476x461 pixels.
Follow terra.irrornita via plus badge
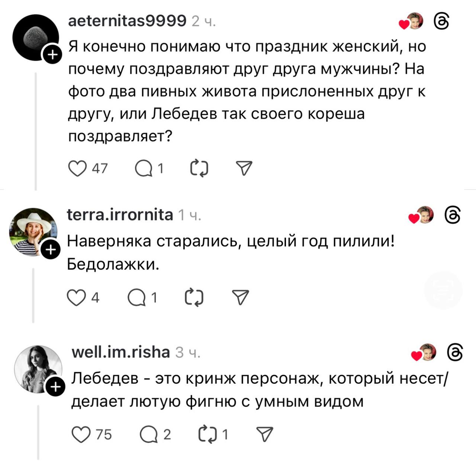click(51, 250)
